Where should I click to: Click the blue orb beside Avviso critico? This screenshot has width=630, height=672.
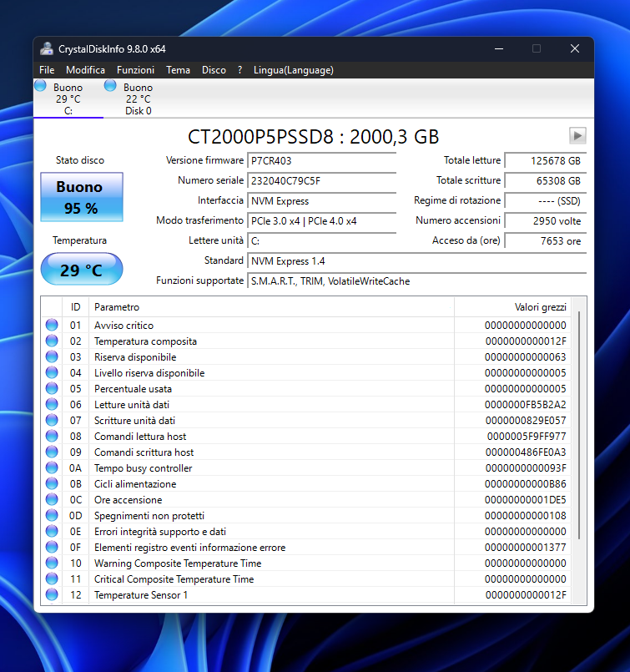(52, 325)
